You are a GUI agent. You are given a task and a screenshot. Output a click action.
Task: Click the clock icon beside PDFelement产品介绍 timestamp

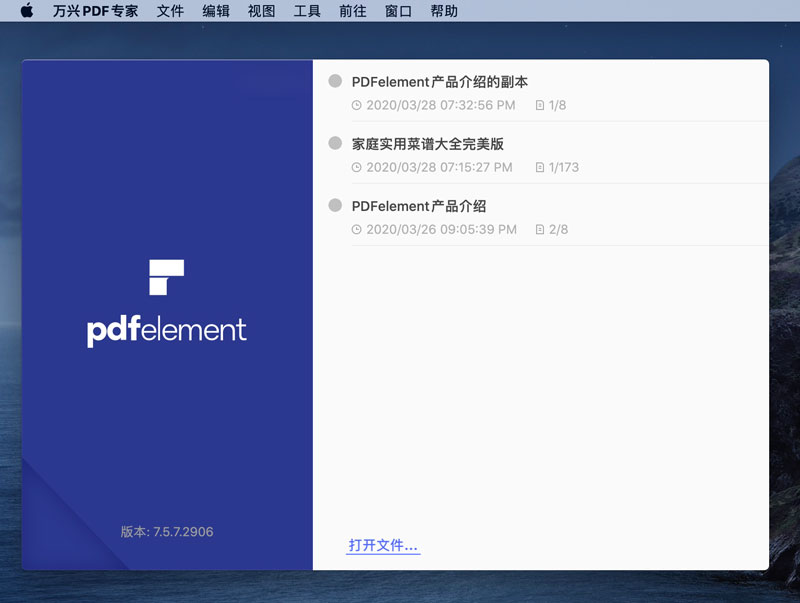[x=356, y=229]
